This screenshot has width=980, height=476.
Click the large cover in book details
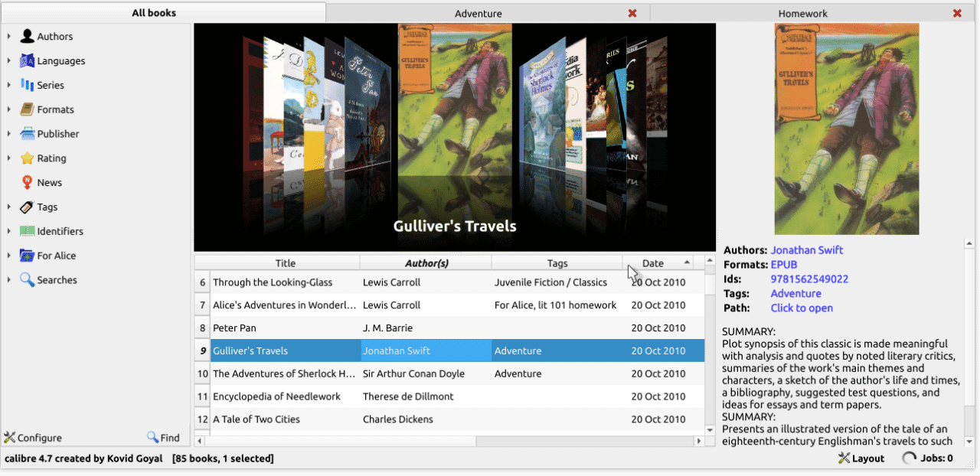pyautogui.click(x=847, y=129)
